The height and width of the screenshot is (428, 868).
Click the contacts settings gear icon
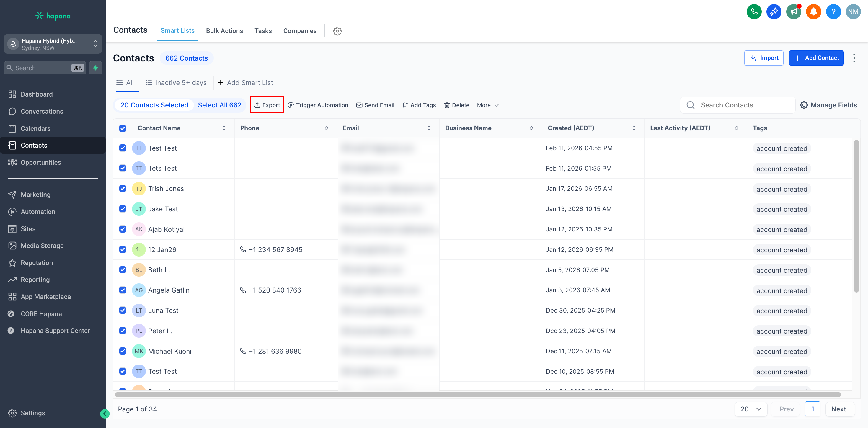337,31
